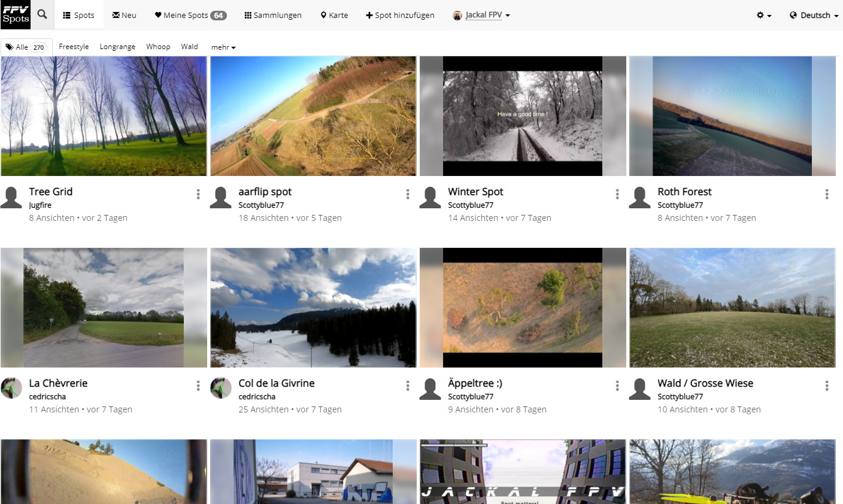
Task: Open the La Chèvrerie title link
Action: click(x=59, y=383)
